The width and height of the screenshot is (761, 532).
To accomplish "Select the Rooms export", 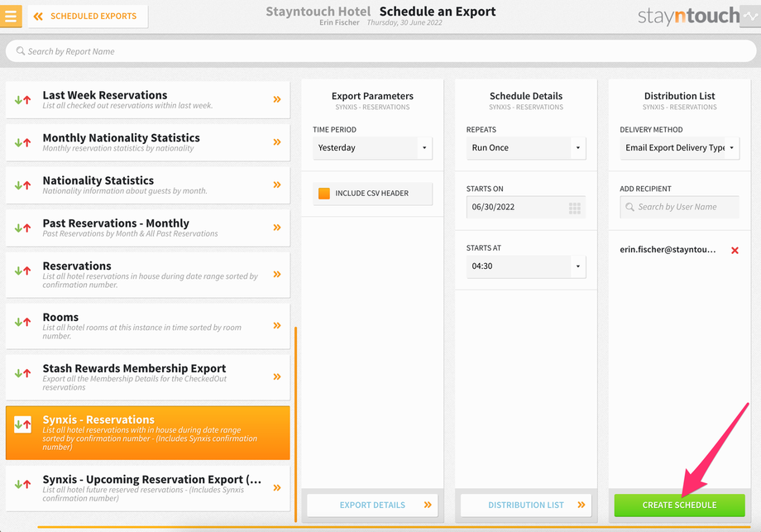I will point(147,326).
